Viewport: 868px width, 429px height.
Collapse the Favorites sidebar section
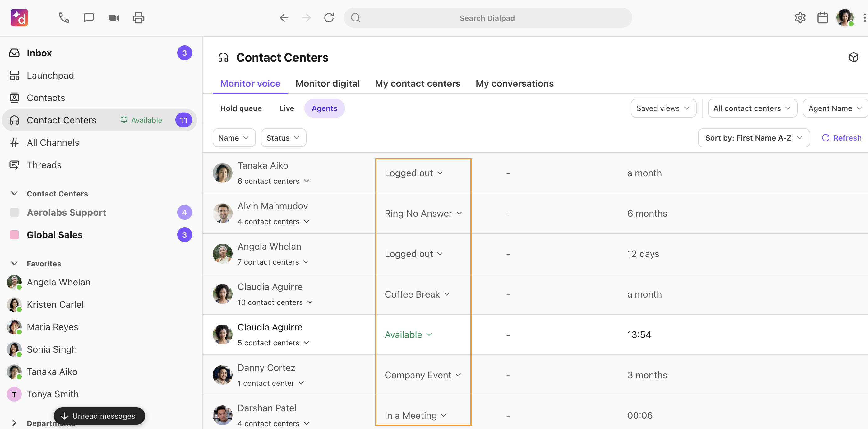pos(14,264)
